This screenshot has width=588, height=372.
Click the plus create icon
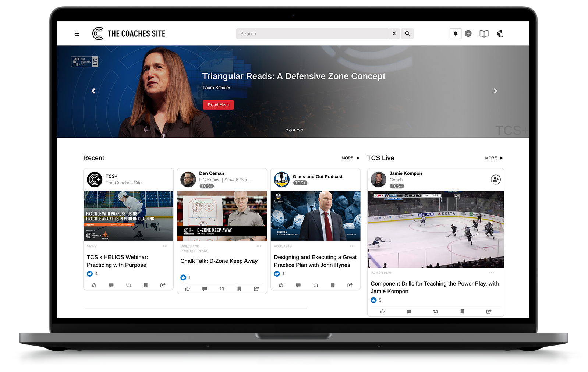pyautogui.click(x=468, y=33)
